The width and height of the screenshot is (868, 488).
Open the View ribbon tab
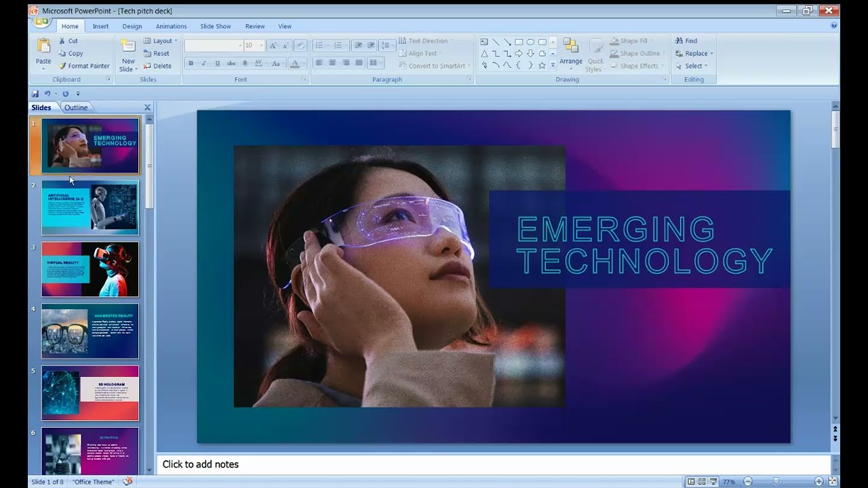(285, 26)
